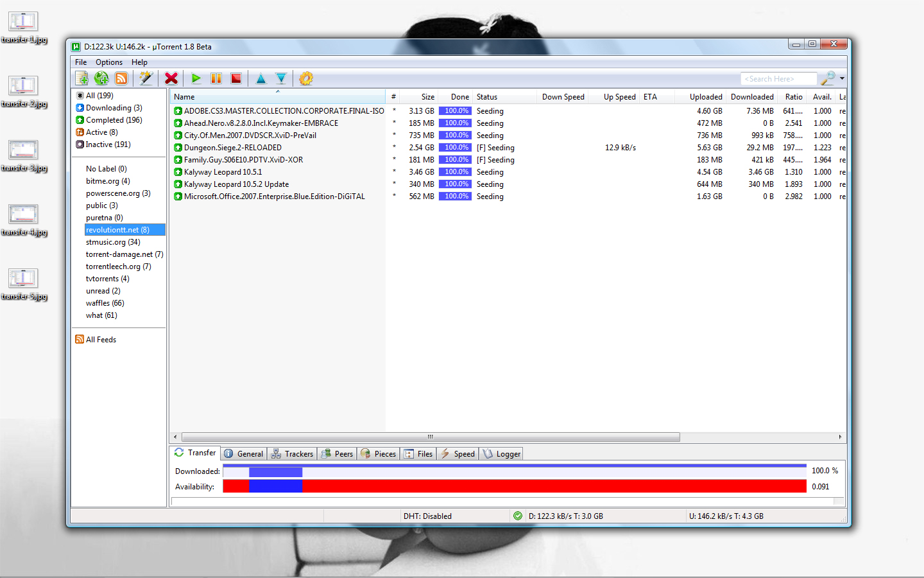Select the bitme.org (4) label

pos(108,181)
